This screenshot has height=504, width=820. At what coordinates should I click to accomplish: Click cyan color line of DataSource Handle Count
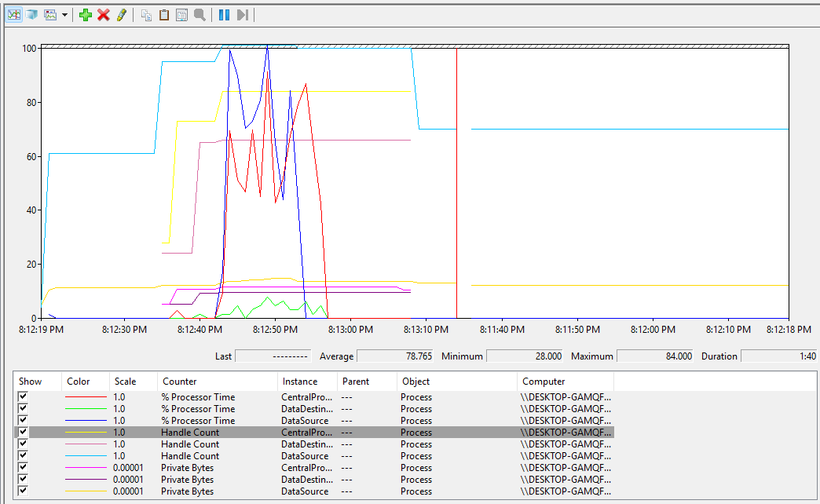(x=86, y=456)
